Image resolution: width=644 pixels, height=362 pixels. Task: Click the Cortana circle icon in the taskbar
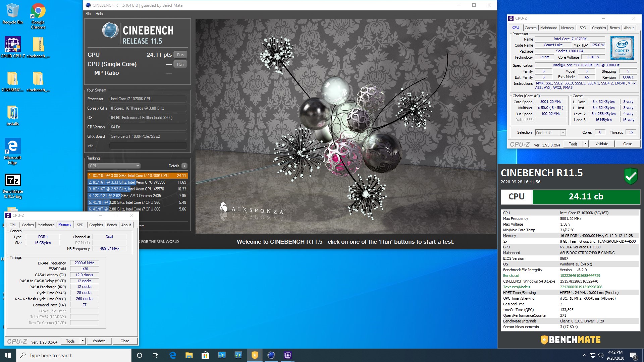[140, 355]
